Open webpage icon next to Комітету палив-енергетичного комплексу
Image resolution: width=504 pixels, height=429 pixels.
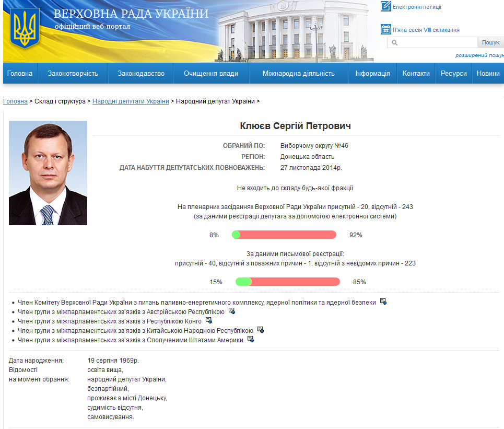pos(383,301)
